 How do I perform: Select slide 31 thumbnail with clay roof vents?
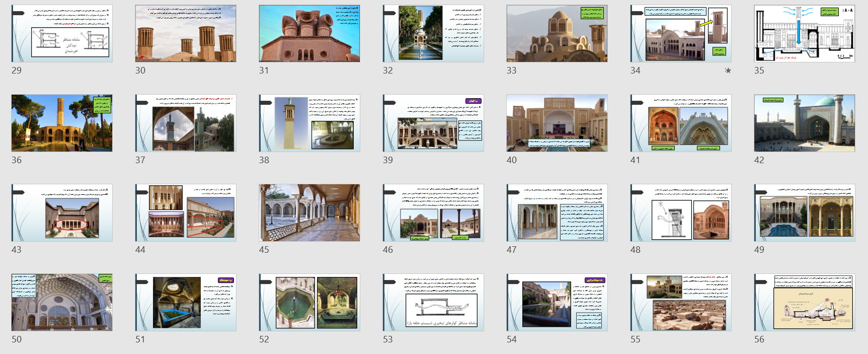coord(309,34)
